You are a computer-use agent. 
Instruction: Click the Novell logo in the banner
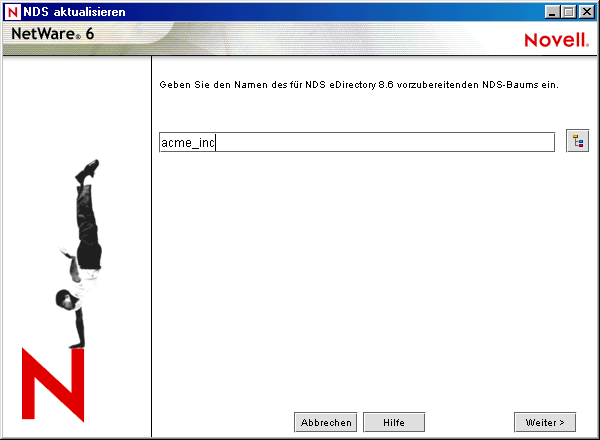click(x=556, y=40)
